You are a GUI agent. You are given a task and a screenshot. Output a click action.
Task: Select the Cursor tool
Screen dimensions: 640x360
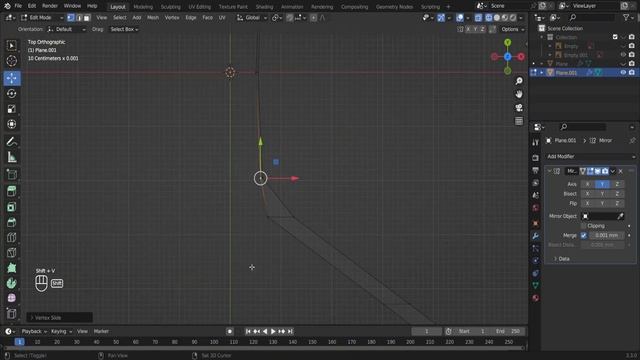tap(11, 61)
